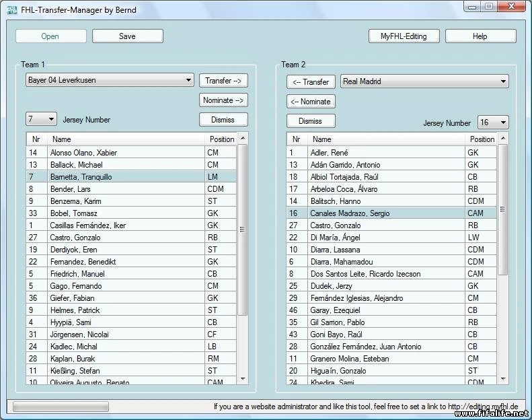
Task: Sort Team 2 list by Name column header
Action: [x=386, y=139]
